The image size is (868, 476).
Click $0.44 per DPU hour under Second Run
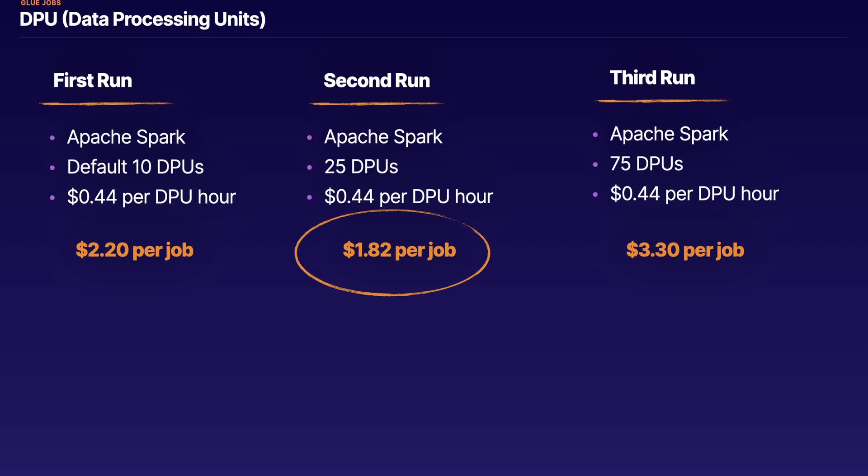(408, 196)
